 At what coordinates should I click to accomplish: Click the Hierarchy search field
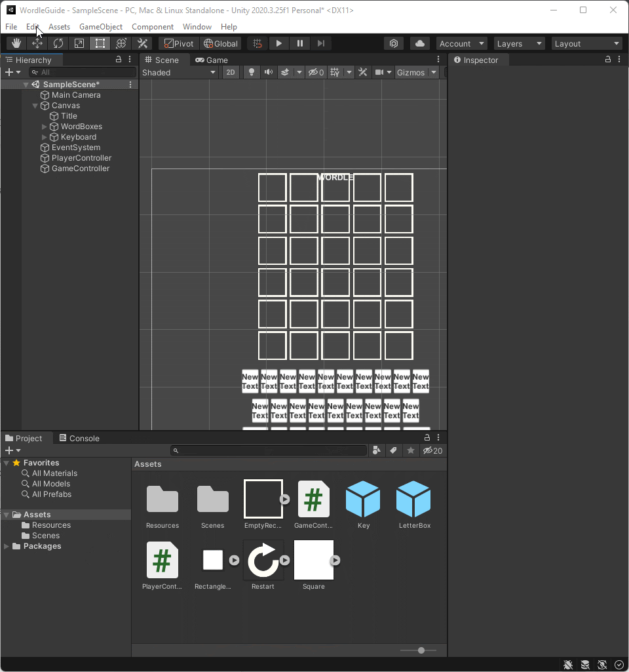pos(83,72)
